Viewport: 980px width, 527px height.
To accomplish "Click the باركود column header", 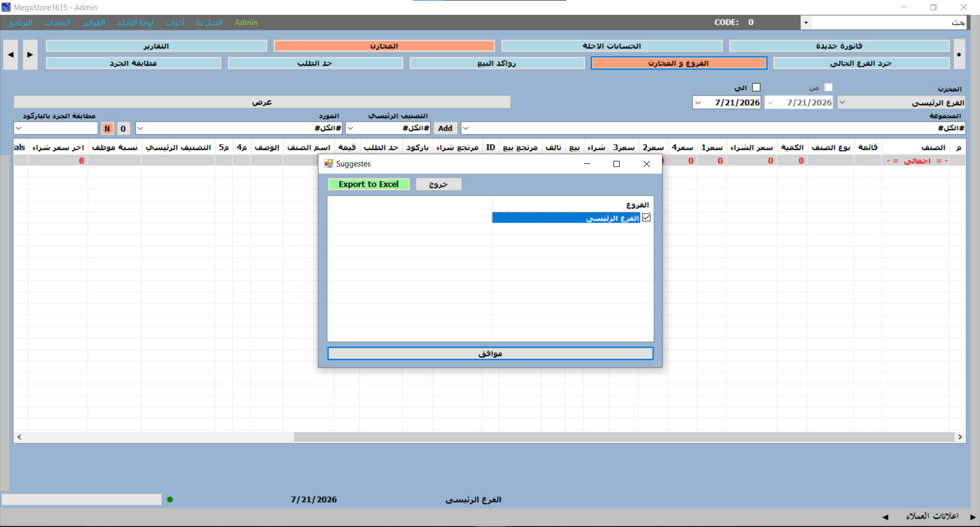I will [417, 147].
